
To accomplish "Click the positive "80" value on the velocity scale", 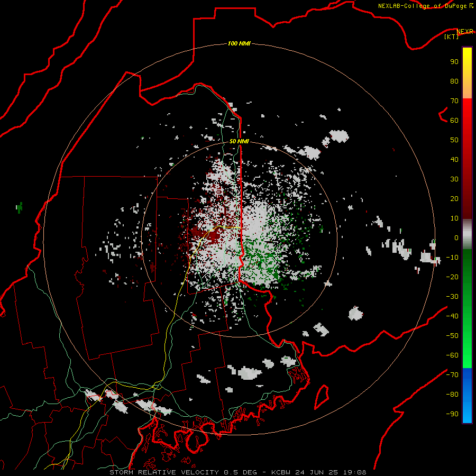I will [454, 81].
